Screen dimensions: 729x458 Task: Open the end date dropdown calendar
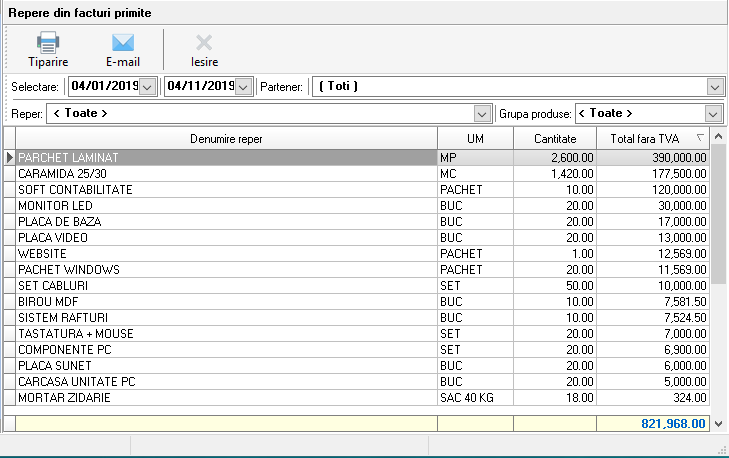click(x=243, y=87)
